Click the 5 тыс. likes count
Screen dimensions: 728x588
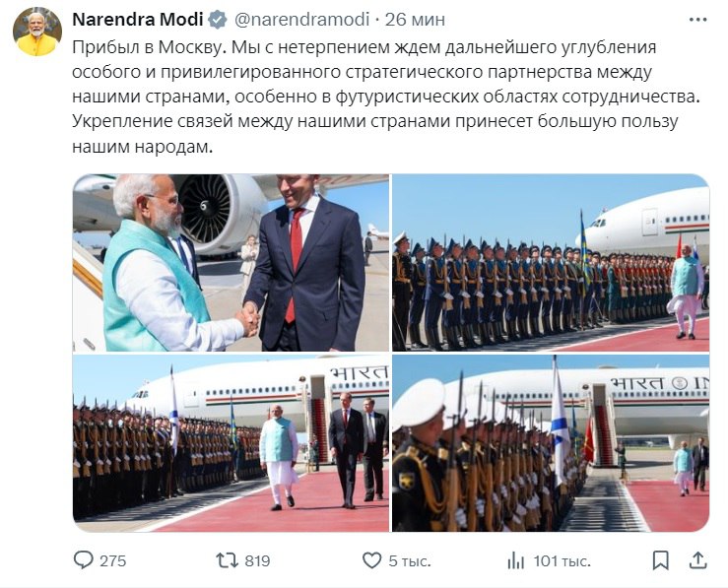(x=410, y=561)
